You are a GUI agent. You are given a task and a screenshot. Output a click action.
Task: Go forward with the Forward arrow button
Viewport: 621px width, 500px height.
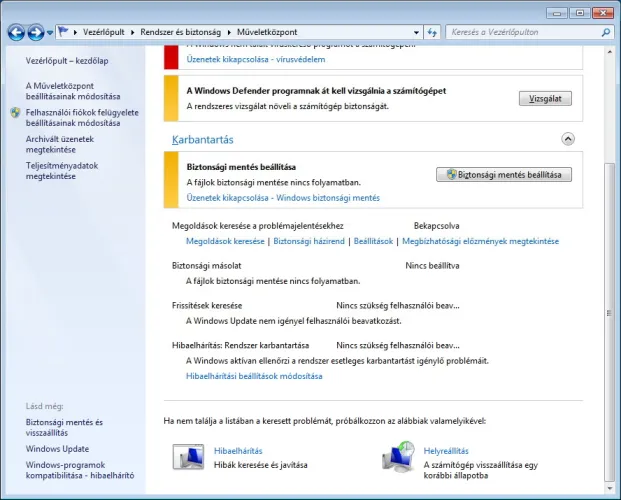point(36,32)
